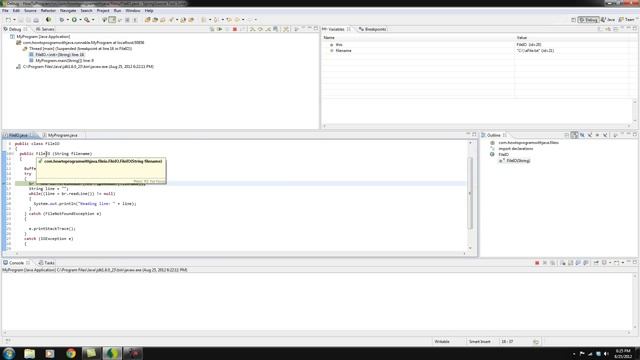This screenshot has height=360, width=640.
Task: Click the green Run launch icon in toolbar
Action: click(x=74, y=20)
